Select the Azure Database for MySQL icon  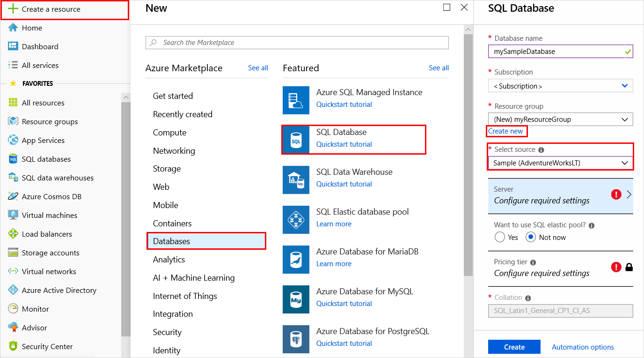[295, 299]
